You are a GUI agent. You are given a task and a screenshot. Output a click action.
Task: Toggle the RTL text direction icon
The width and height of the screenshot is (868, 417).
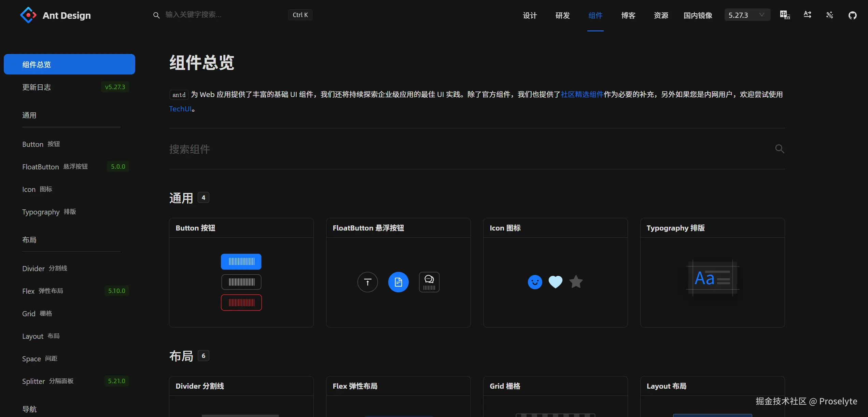[x=807, y=15]
